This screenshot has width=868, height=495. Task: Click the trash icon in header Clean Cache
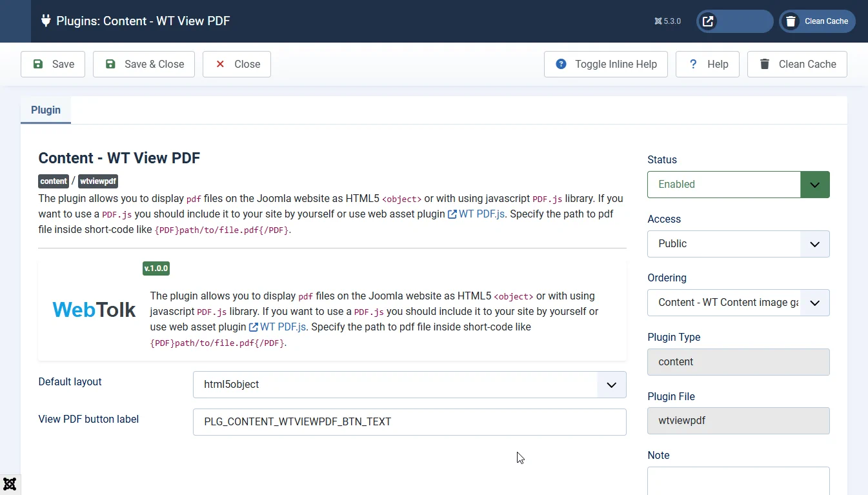(x=791, y=21)
